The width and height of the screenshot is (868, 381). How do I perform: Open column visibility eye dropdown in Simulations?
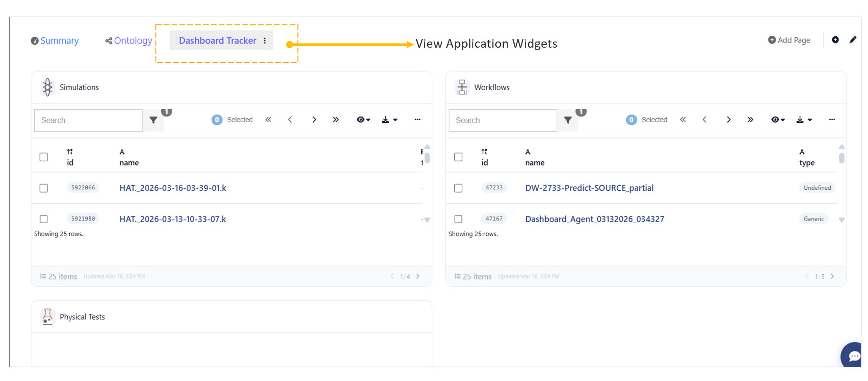click(363, 120)
